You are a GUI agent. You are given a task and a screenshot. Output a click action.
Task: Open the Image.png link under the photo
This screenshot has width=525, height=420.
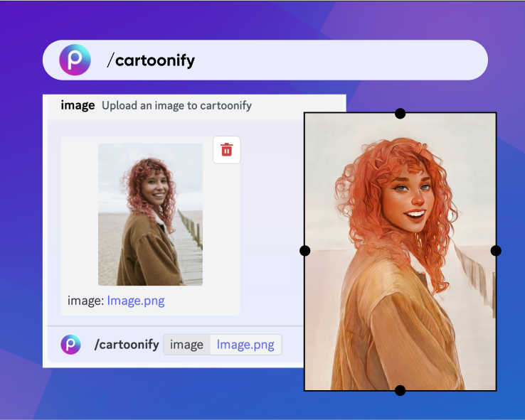tap(135, 301)
